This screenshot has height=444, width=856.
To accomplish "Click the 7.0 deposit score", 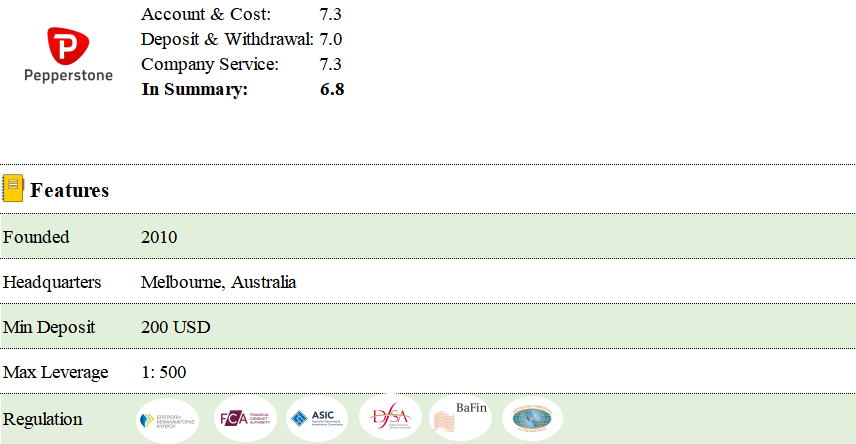I will (x=331, y=39).
